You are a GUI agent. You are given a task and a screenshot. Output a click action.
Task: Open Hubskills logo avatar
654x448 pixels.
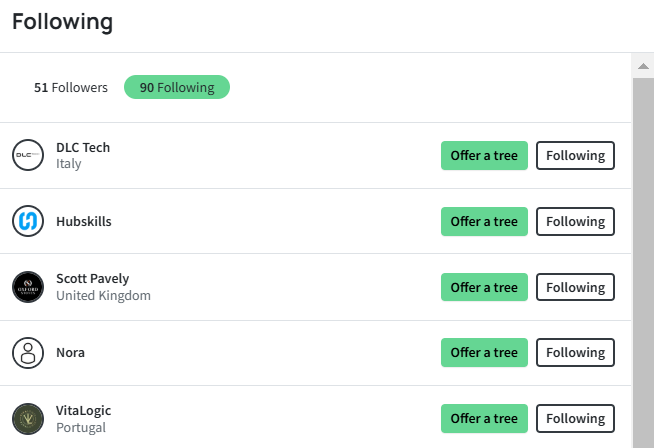click(x=28, y=221)
